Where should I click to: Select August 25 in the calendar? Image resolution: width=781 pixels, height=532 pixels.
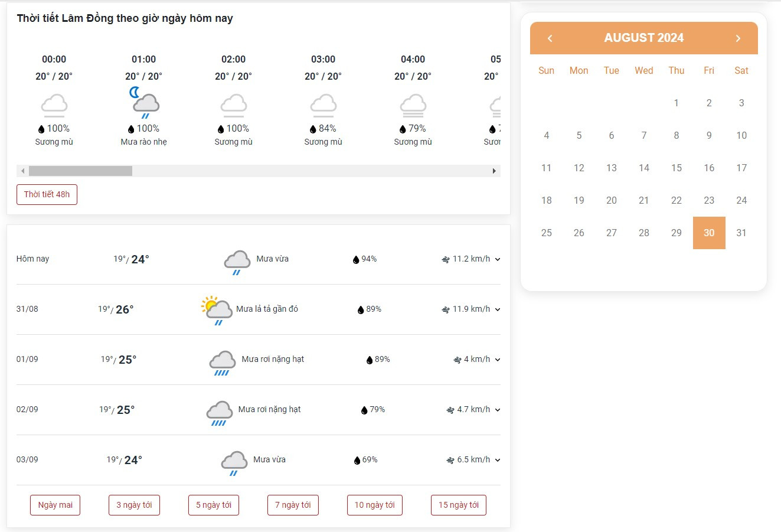(547, 233)
